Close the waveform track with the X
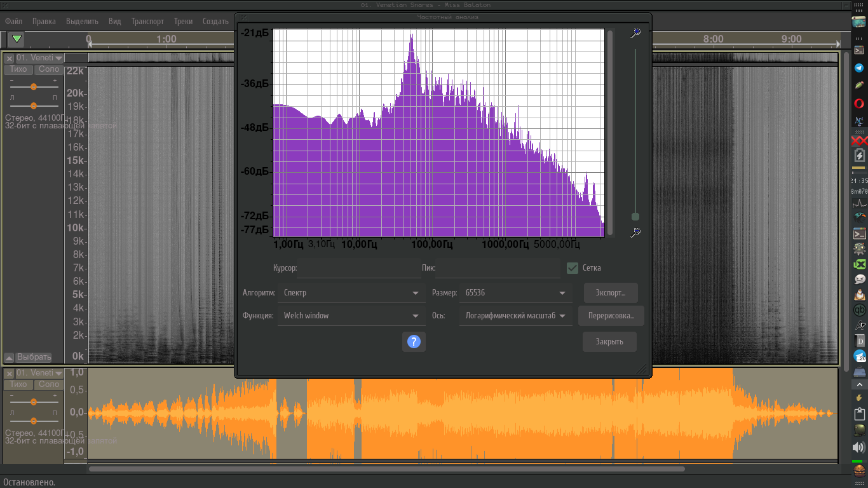This screenshot has width=868, height=488. coord(10,374)
